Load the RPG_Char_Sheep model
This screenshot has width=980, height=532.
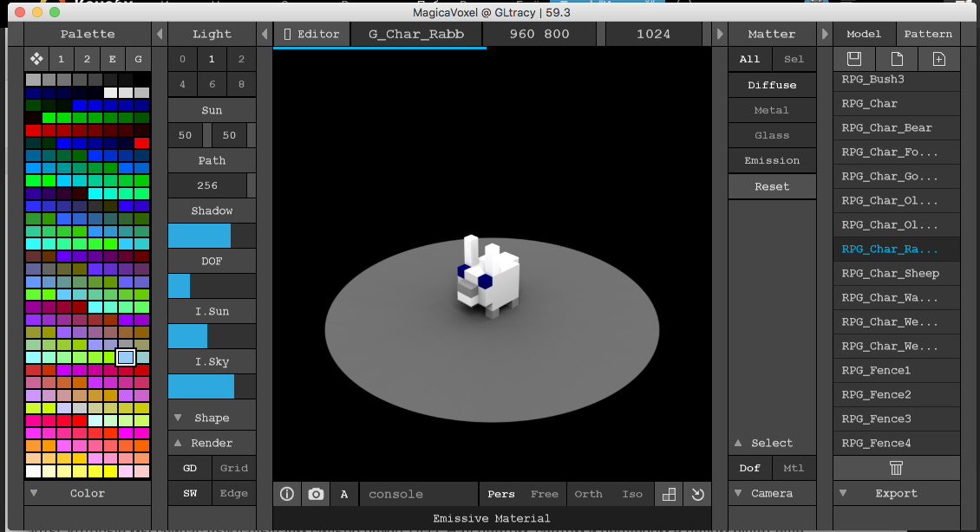896,273
